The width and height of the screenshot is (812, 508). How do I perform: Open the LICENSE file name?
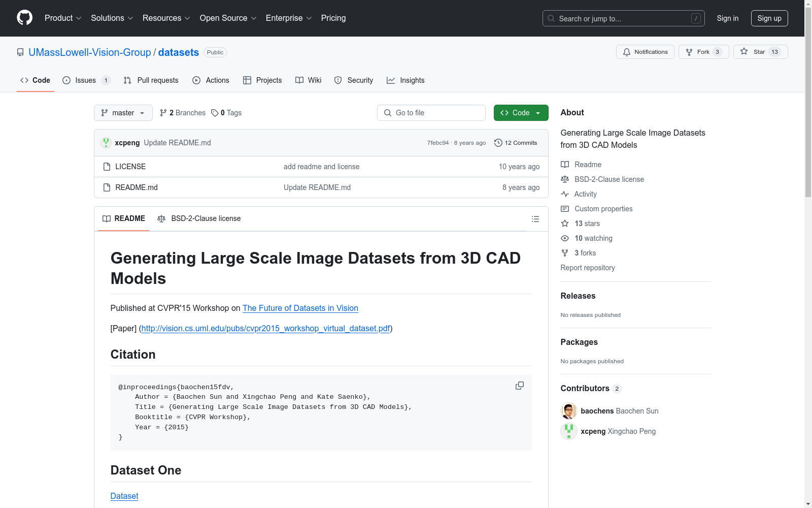click(x=130, y=167)
